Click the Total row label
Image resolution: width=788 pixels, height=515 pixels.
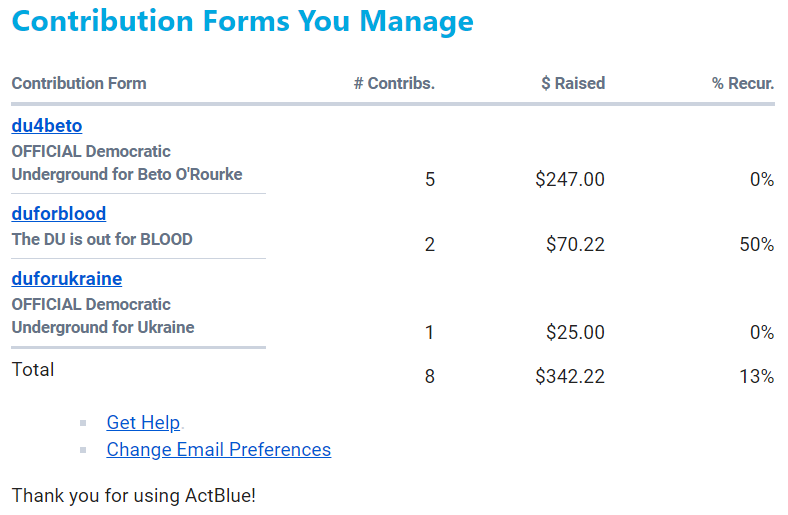pos(33,369)
